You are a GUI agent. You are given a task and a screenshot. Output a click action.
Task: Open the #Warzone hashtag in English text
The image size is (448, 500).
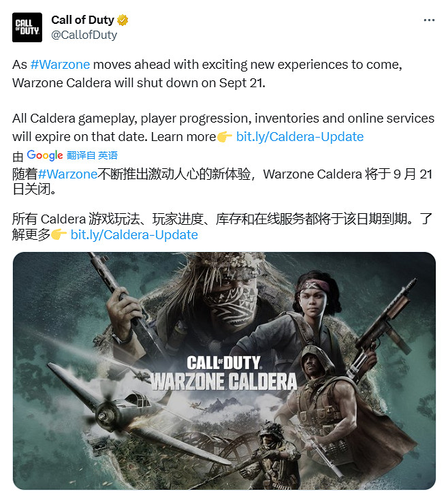pyautogui.click(x=60, y=65)
